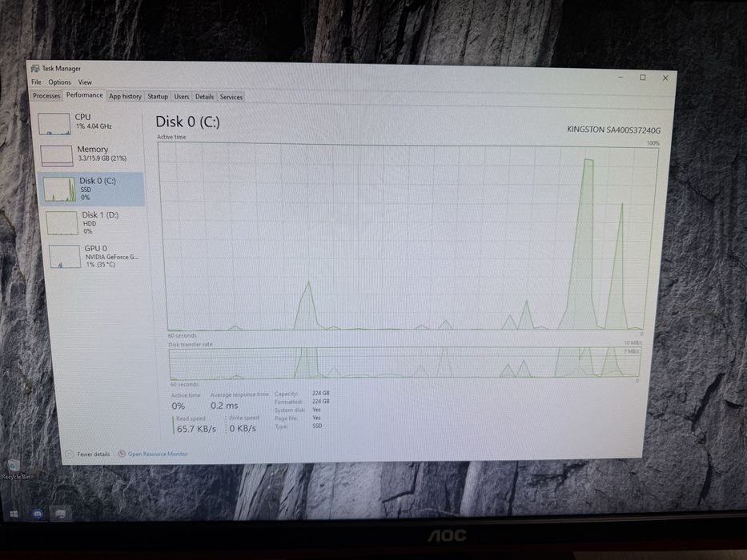Click the 0.2 ms response time value

click(x=224, y=406)
